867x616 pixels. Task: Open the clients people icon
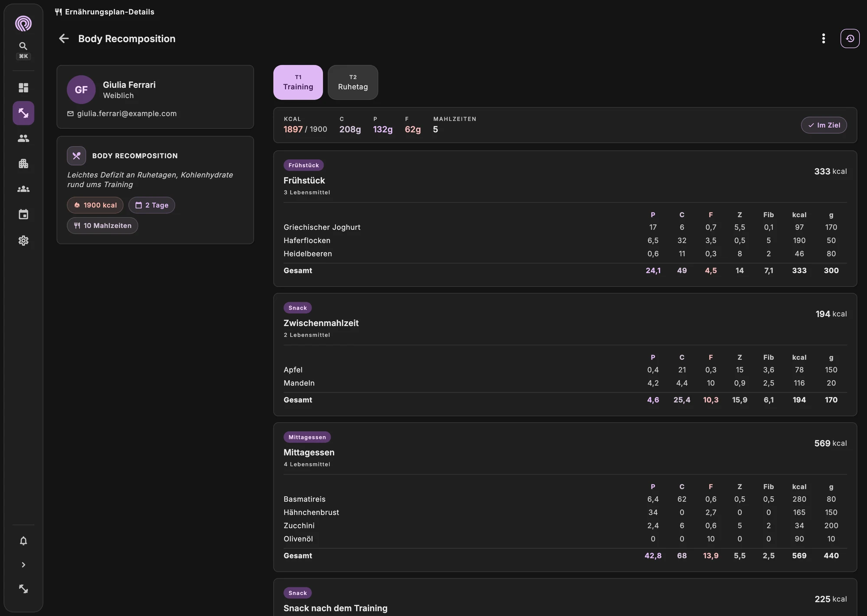click(x=23, y=139)
